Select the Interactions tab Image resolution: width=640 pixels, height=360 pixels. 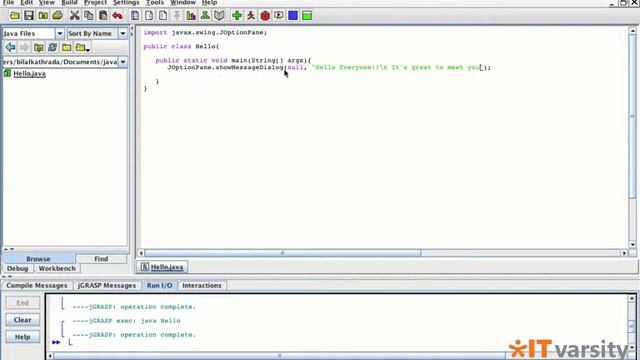pos(202,285)
